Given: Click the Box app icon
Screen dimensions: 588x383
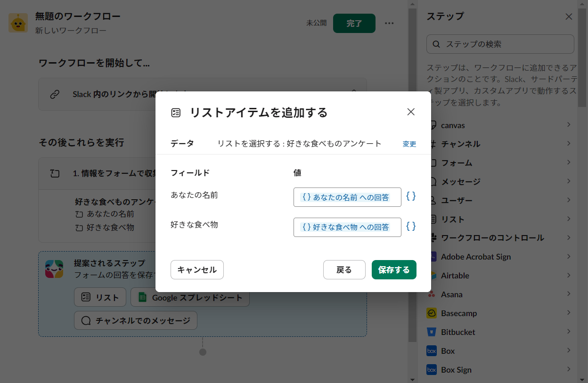Looking at the screenshot, I should coord(432,351).
